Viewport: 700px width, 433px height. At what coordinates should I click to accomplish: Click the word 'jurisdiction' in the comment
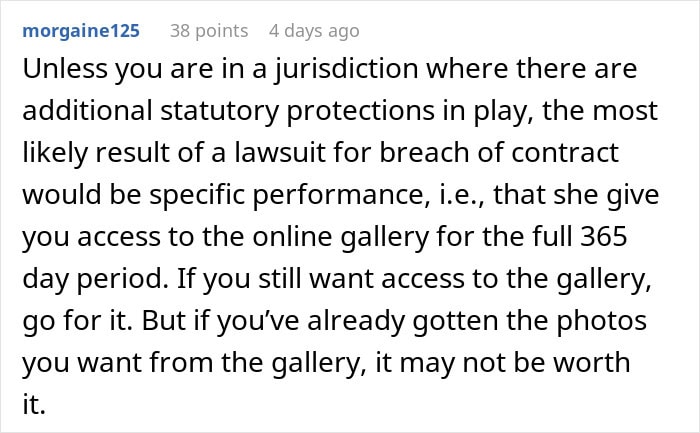346,70
